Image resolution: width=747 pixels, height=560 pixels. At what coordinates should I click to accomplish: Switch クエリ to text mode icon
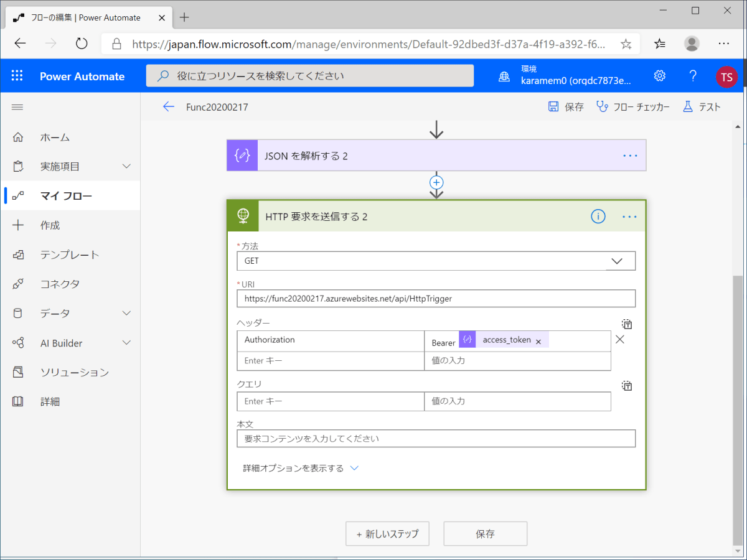[x=627, y=386]
